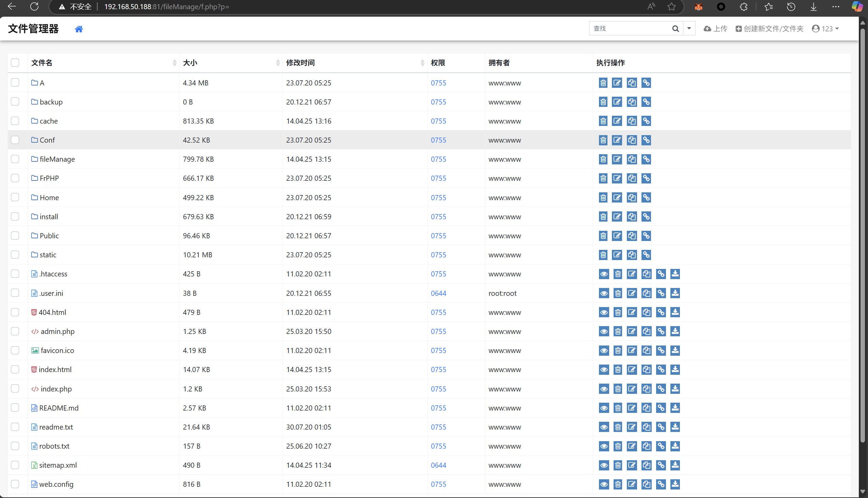Preview favicon.ico with the eye icon
Screen dimensions: 868x498
[x=604, y=351]
